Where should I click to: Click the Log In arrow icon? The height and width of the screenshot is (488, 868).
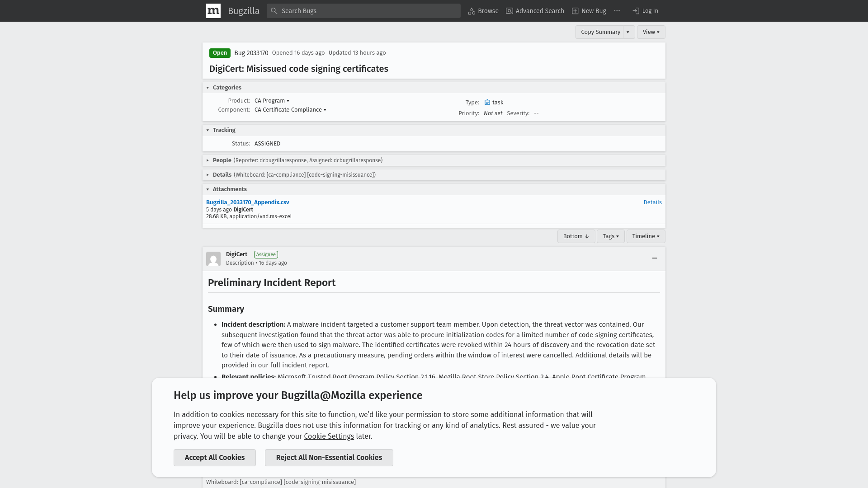(x=636, y=11)
